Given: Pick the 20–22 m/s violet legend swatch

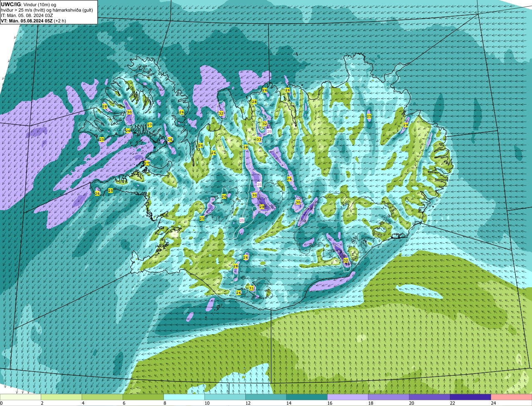Looking at the screenshot, I should [x=430, y=397].
